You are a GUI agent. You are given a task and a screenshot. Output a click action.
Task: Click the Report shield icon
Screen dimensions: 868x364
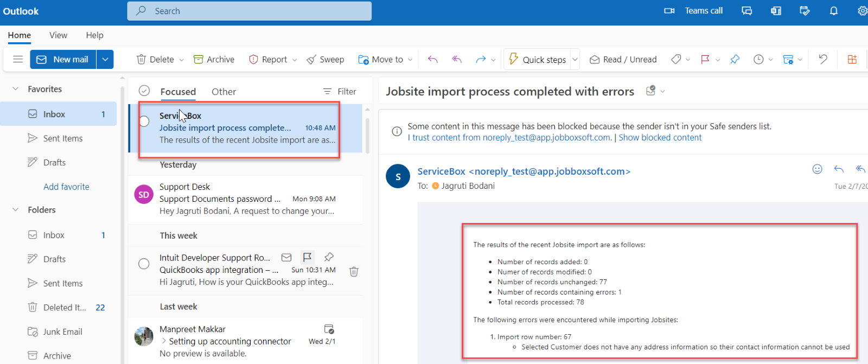[x=253, y=59]
